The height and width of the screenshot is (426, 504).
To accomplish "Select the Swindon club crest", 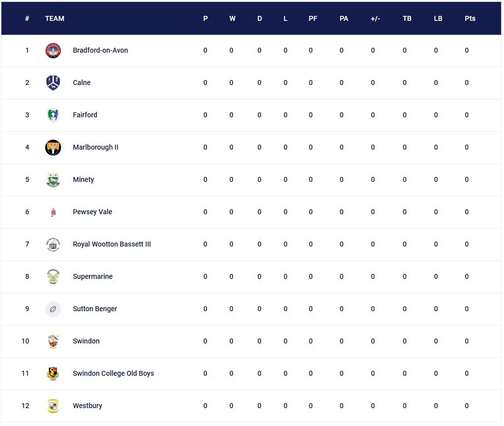I will (53, 341).
